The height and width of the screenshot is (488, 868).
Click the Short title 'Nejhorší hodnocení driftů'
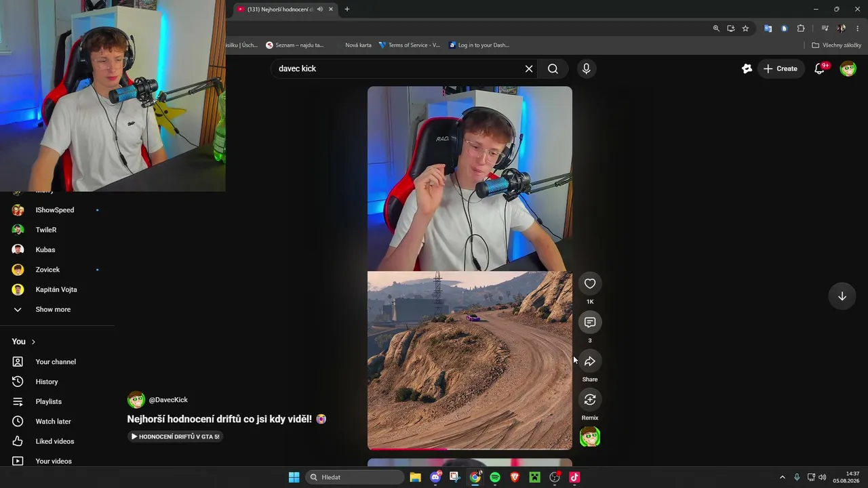pos(219,419)
